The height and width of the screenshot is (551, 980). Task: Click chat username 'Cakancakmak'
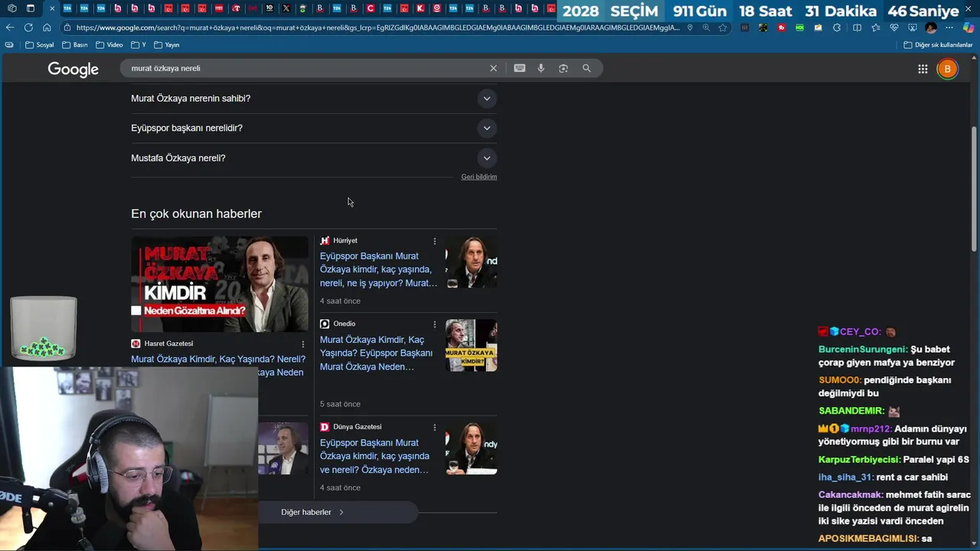(851, 494)
